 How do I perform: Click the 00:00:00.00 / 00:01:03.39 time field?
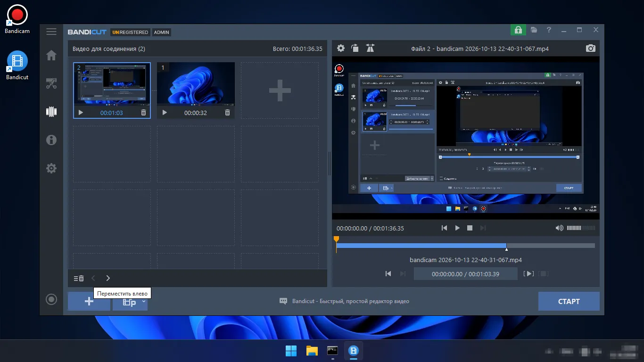(465, 273)
